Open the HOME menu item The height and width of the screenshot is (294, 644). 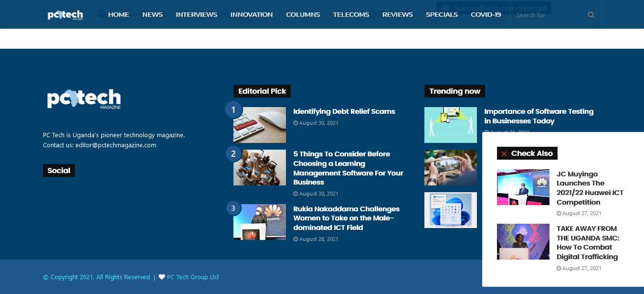[118, 14]
